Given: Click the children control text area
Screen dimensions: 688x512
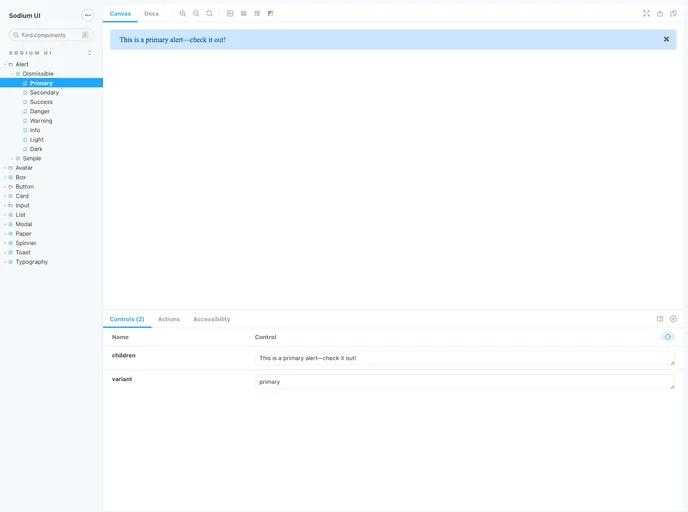Looking at the screenshot, I should coord(465,358).
